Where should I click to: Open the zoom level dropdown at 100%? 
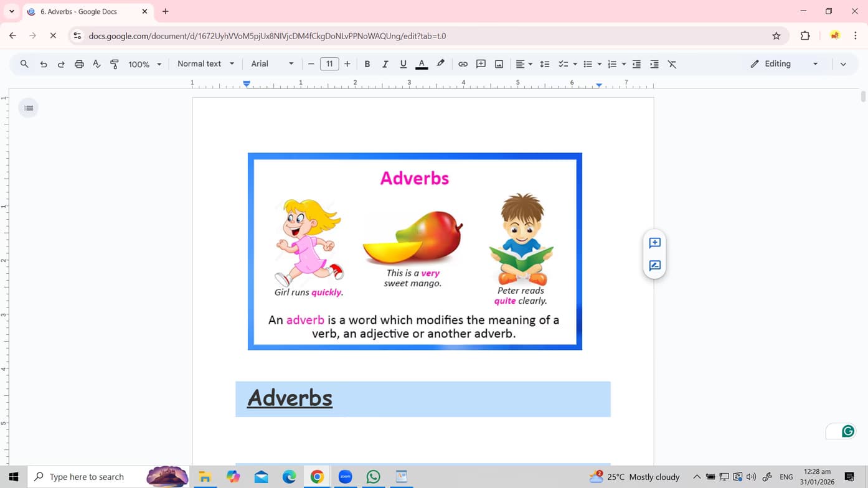143,63
